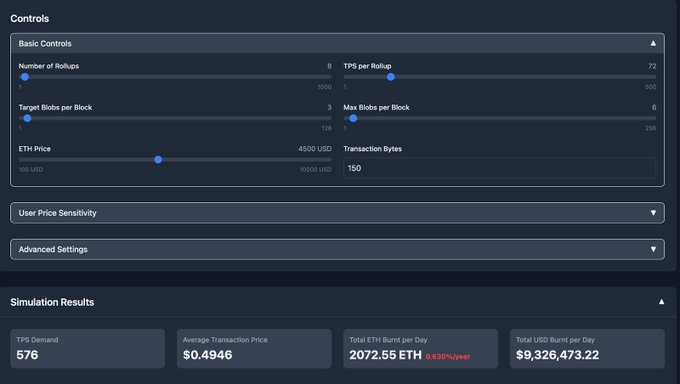
Task: Collapse the Basic Controls section arrow
Action: [x=653, y=43]
